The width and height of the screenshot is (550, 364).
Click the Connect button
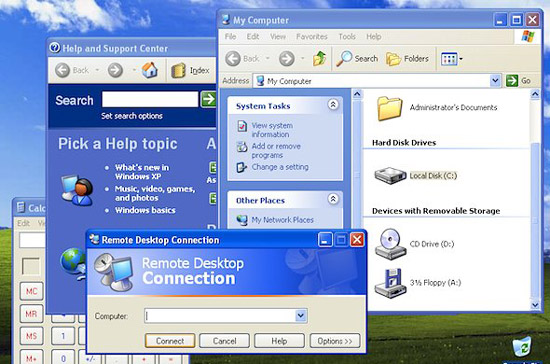pos(170,341)
